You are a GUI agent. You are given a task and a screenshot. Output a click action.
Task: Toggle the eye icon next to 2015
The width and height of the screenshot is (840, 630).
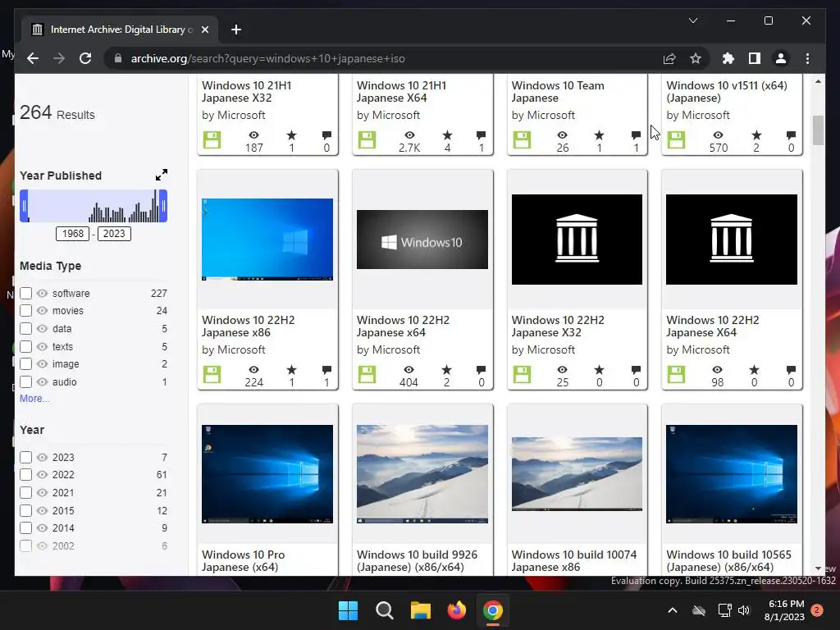click(43, 510)
